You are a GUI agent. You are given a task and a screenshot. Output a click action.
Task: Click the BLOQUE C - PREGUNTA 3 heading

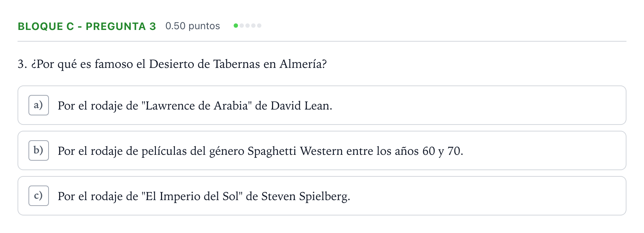coord(87,26)
